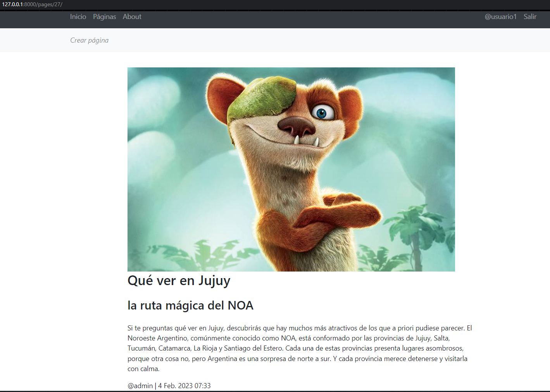Open the Inicio navigation link
This screenshot has height=392, width=550.
click(78, 17)
